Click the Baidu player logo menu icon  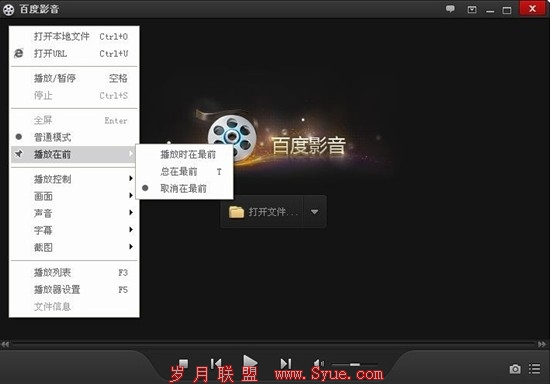[x=8, y=9]
